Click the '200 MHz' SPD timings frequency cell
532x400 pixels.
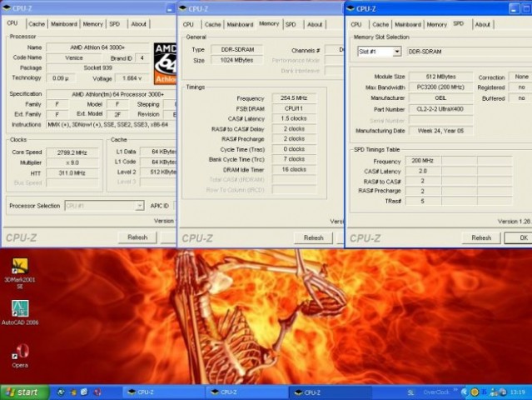click(x=423, y=160)
